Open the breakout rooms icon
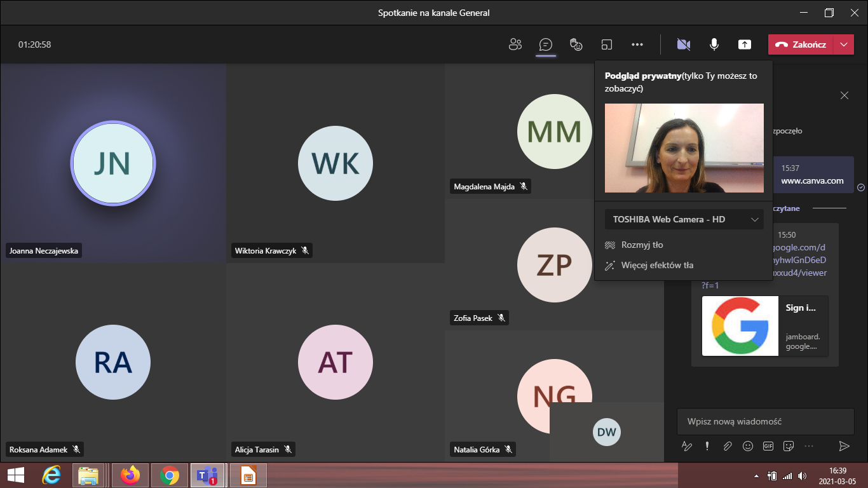The height and width of the screenshot is (488, 868). [x=607, y=44]
